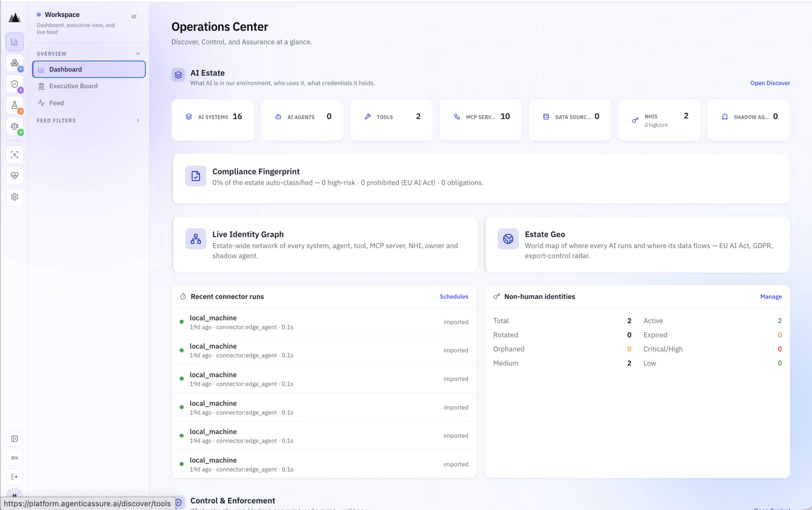Click the Critical/High identities label
812x510 pixels.
tap(663, 349)
